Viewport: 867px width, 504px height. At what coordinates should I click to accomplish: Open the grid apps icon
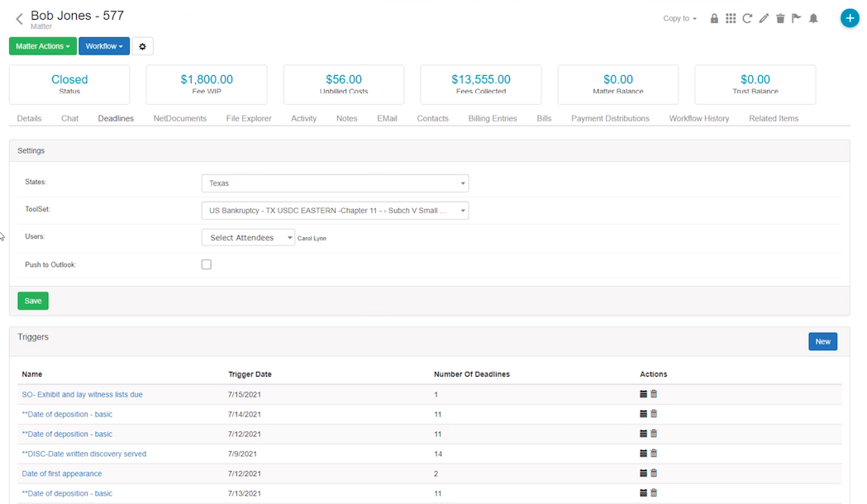pyautogui.click(x=731, y=19)
